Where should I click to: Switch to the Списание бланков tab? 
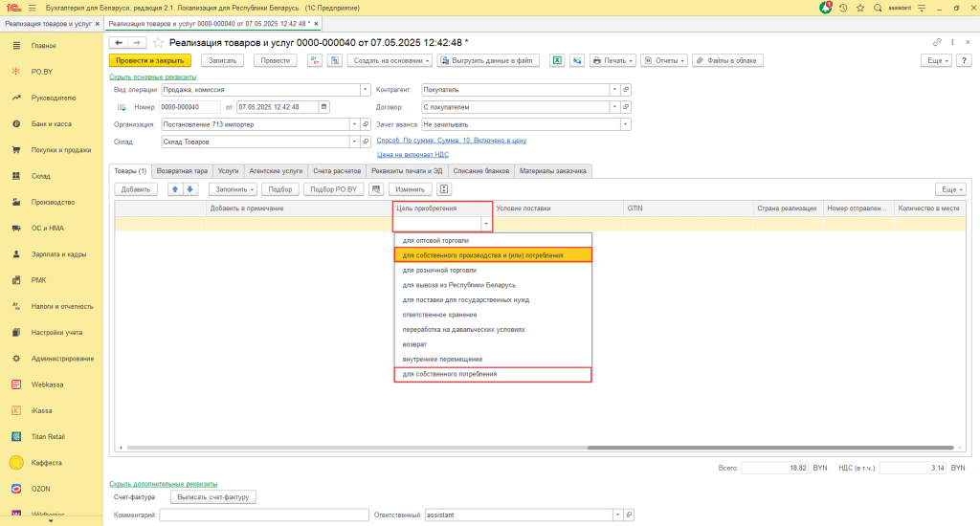[x=480, y=170]
